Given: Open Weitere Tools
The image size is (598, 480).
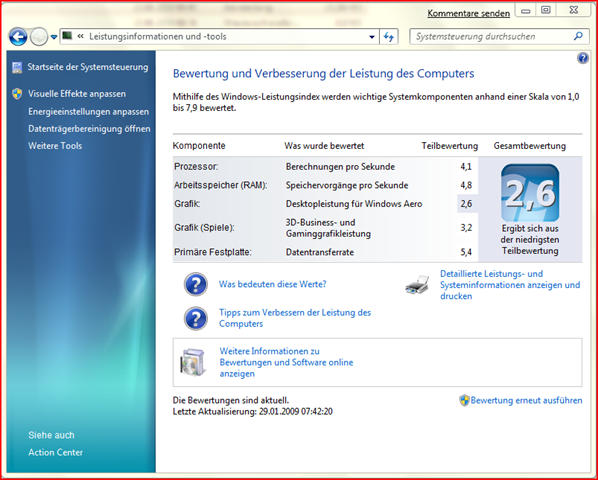Looking at the screenshot, I should click(55, 146).
